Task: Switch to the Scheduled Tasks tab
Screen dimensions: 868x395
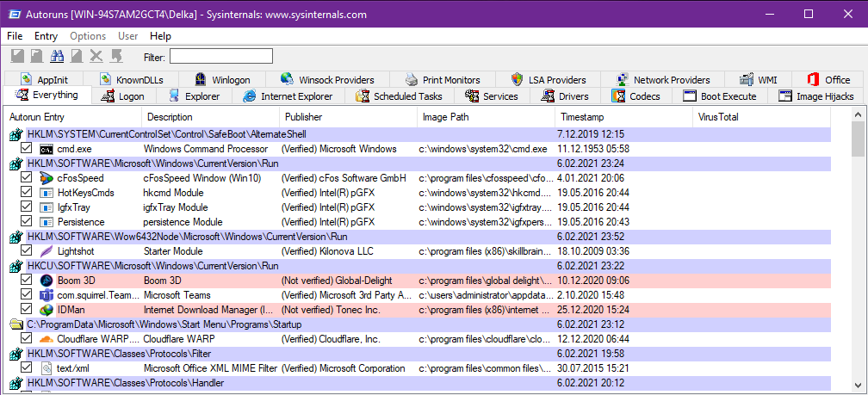Action: click(x=400, y=96)
